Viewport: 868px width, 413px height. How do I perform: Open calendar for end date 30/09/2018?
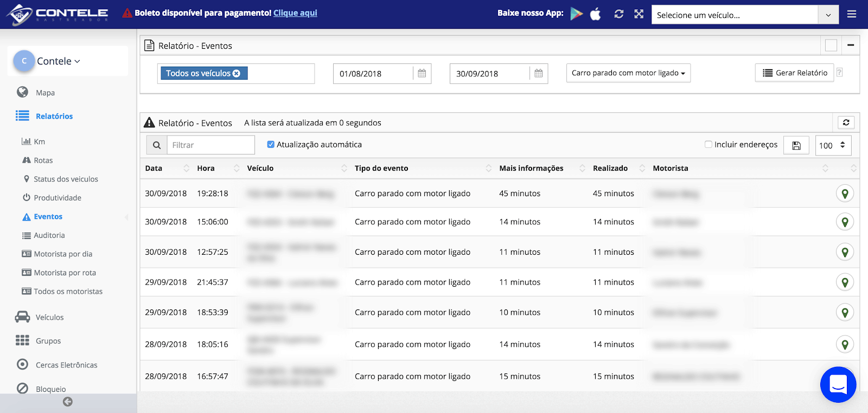539,74
